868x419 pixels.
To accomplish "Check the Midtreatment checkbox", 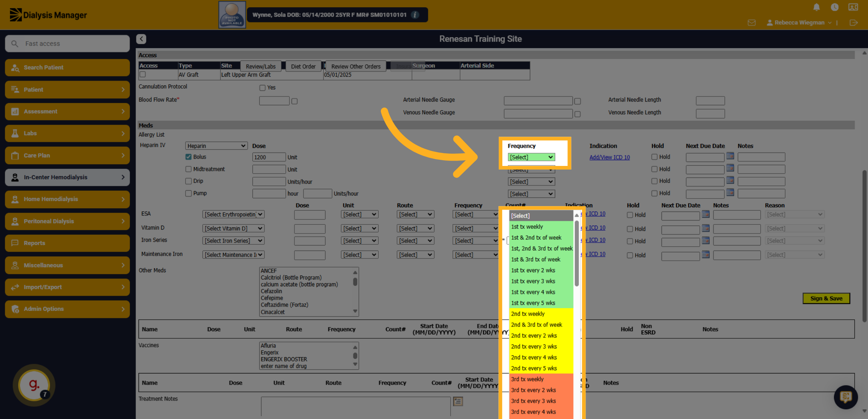I will click(188, 169).
